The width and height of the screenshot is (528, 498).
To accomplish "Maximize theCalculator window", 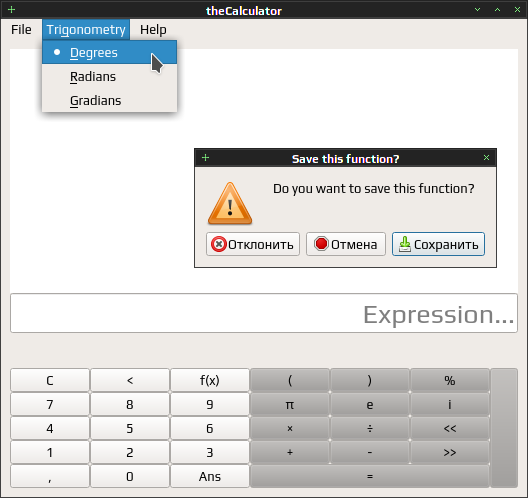I will (497, 9).
